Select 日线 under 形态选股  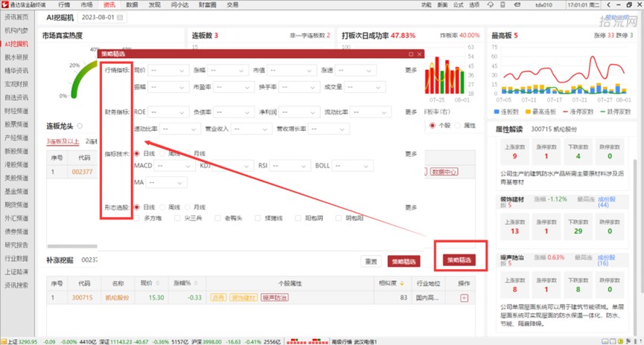tap(137, 207)
